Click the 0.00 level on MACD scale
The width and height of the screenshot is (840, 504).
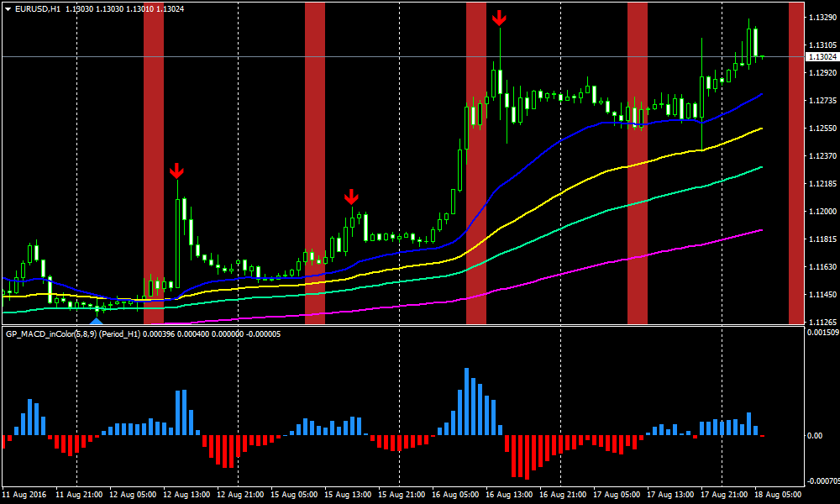click(x=815, y=435)
